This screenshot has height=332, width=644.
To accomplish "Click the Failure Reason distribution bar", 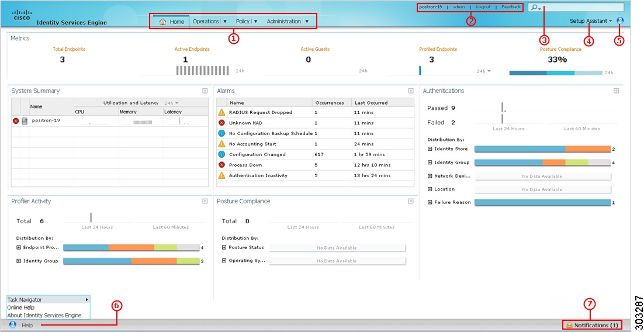I will (542, 202).
